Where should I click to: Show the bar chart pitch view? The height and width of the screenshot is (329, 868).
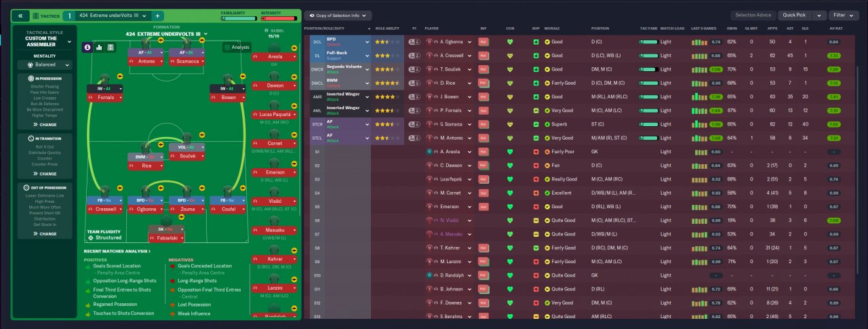pyautogui.click(x=99, y=47)
